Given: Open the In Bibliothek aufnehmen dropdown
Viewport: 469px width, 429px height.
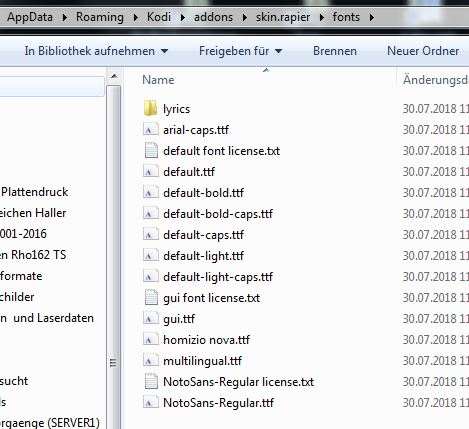Looking at the screenshot, I should 96,51.
